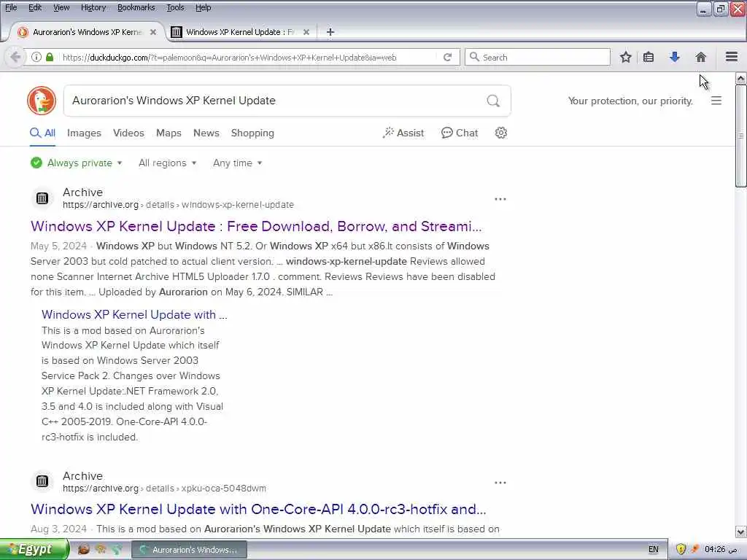Open the 'Windows XP Kernel Update with ...' sublink
The width and height of the screenshot is (747, 560).
click(134, 315)
